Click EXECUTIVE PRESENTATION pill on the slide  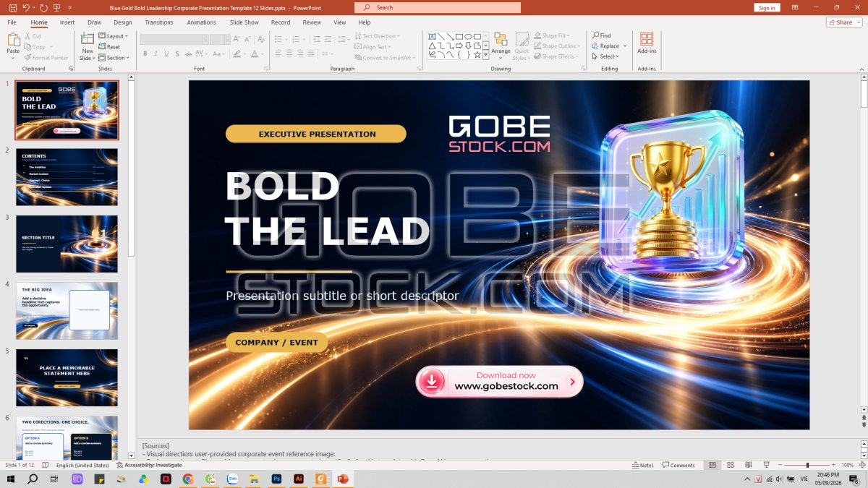(x=316, y=134)
